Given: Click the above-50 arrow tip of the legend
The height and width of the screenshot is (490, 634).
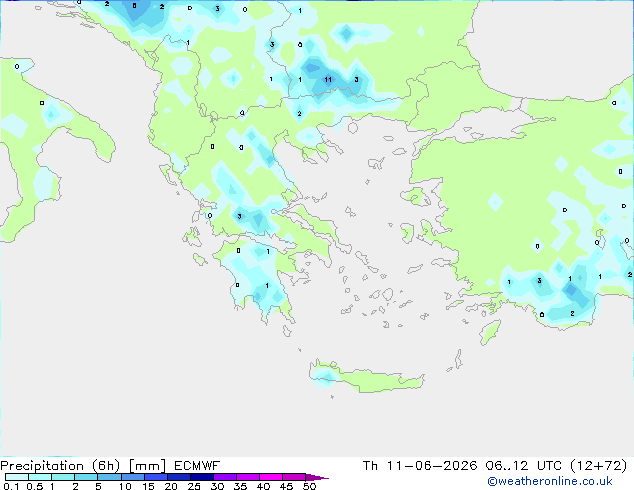Looking at the screenshot, I should (317, 477).
